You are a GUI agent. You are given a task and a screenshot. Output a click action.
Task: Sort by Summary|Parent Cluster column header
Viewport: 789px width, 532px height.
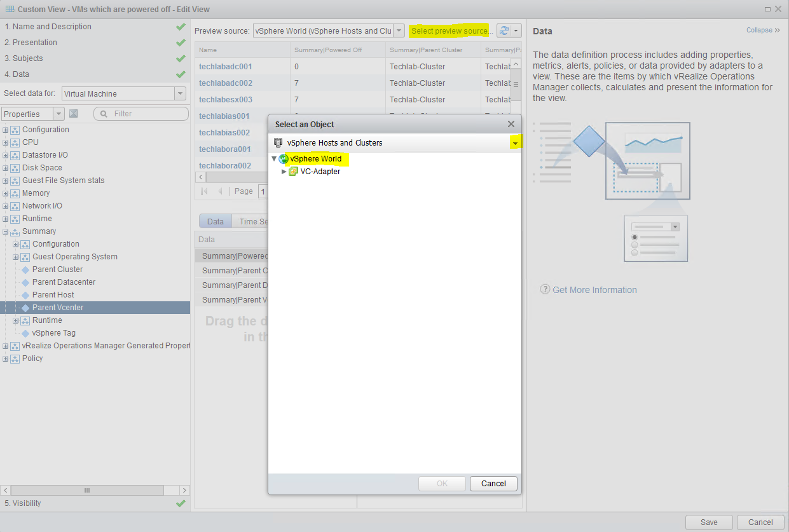tap(433, 50)
